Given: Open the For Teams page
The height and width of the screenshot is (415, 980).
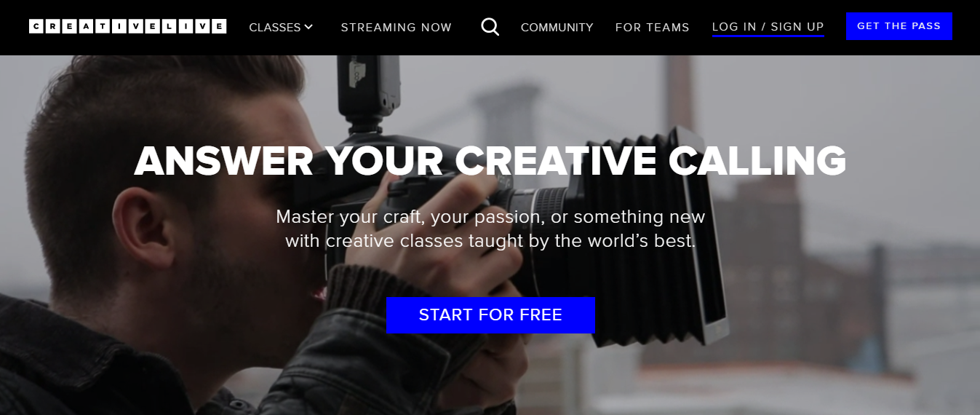Looking at the screenshot, I should pyautogui.click(x=653, y=27).
